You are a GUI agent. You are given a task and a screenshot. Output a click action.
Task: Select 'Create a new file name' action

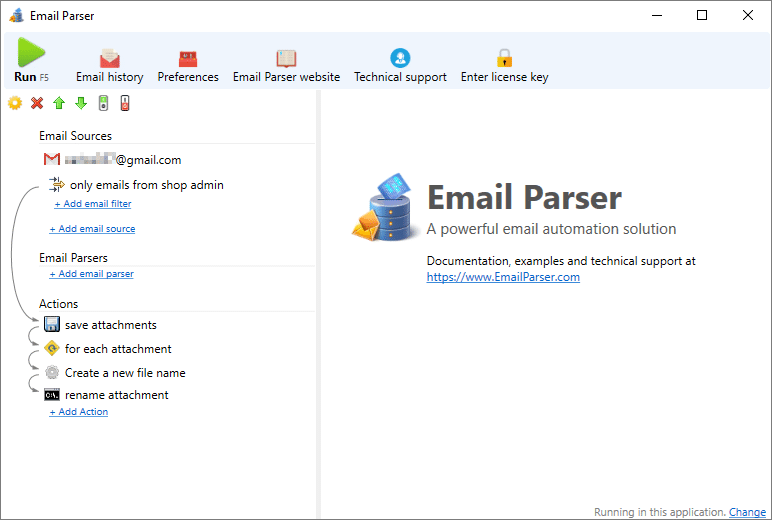(125, 373)
